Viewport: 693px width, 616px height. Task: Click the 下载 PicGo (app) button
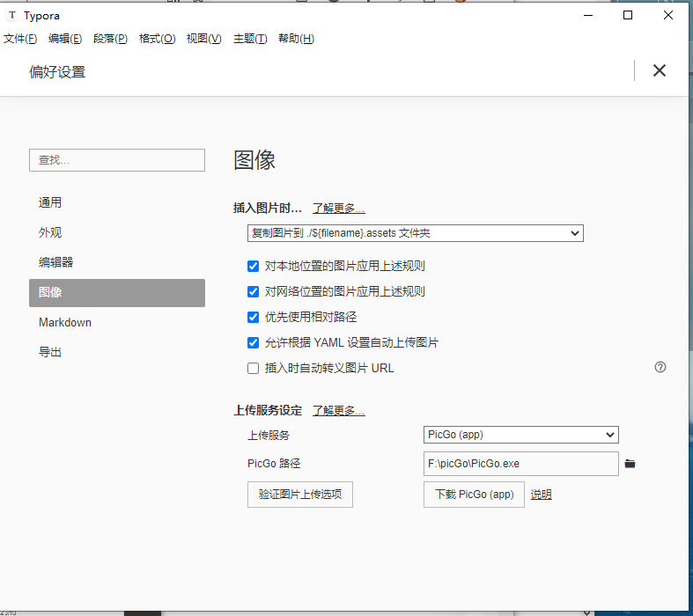click(475, 495)
